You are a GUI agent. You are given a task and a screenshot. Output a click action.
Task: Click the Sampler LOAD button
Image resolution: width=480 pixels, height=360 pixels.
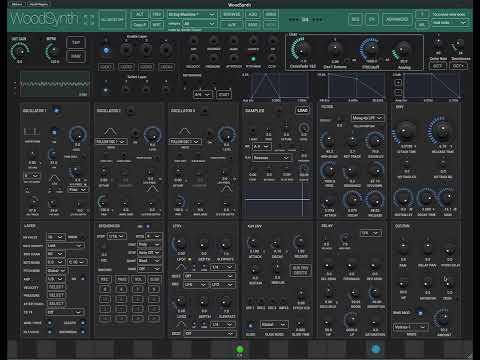click(x=302, y=110)
